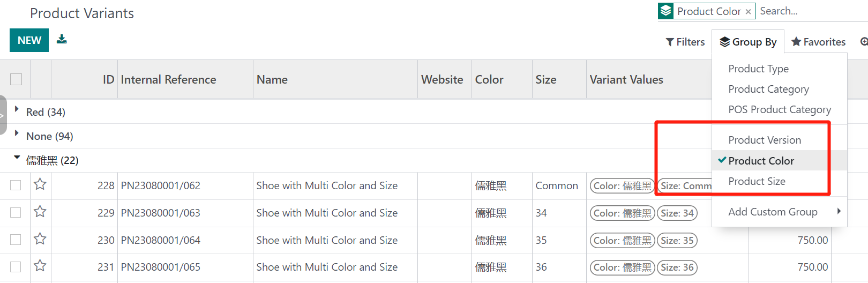Tick checkbox for record 228
This screenshot has height=283, width=868.
tap(16, 185)
